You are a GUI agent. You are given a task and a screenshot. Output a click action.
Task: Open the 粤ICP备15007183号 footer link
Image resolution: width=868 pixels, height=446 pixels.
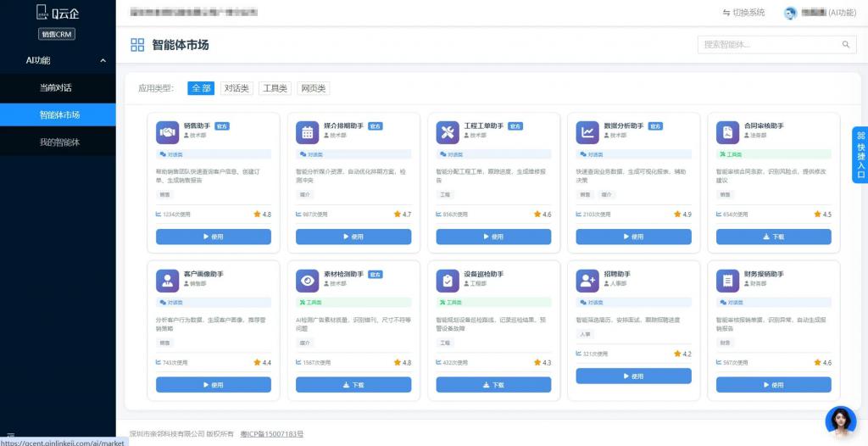(272, 434)
